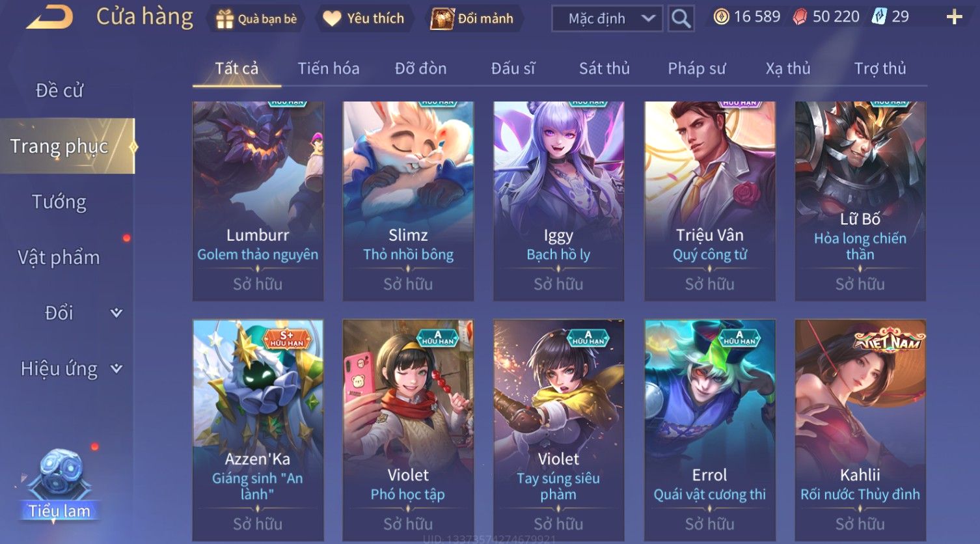Tap the Tiểu lam robot assistant
This screenshot has height=544, width=980.
tap(59, 483)
